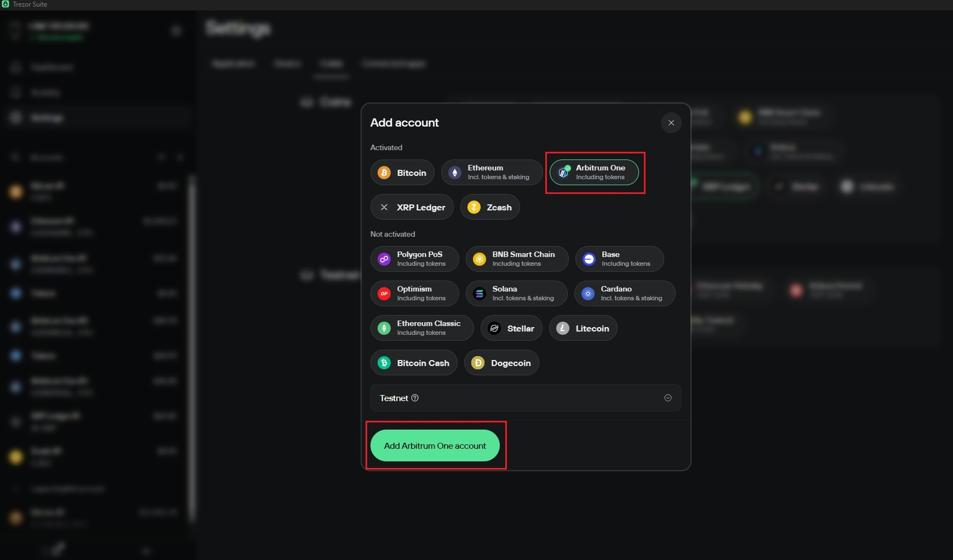This screenshot has width=953, height=560.
Task: Expand the Testnet section chevron
Action: 668,398
